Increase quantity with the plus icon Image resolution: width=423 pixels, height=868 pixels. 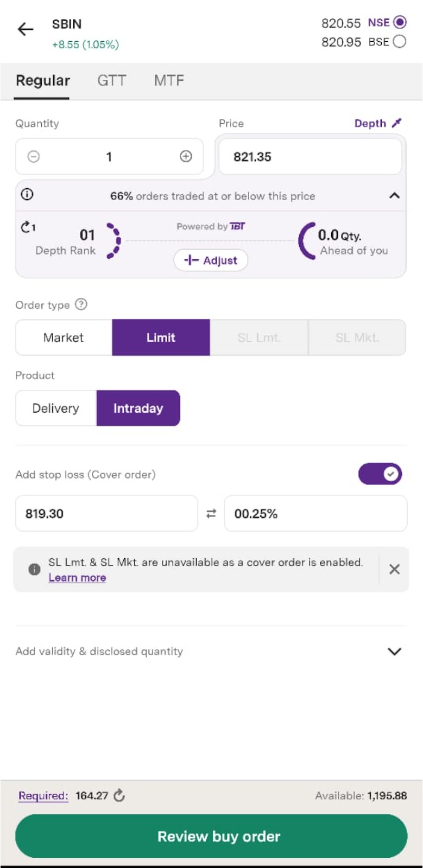186,157
